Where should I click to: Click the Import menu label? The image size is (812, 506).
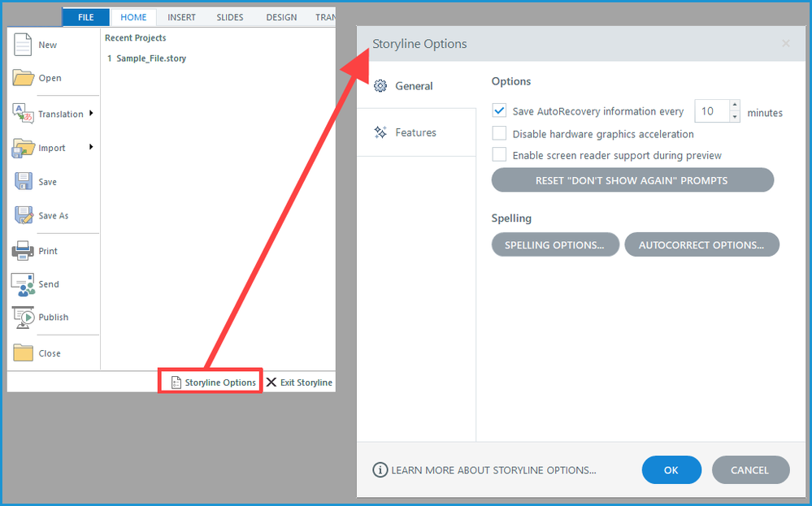click(x=52, y=148)
